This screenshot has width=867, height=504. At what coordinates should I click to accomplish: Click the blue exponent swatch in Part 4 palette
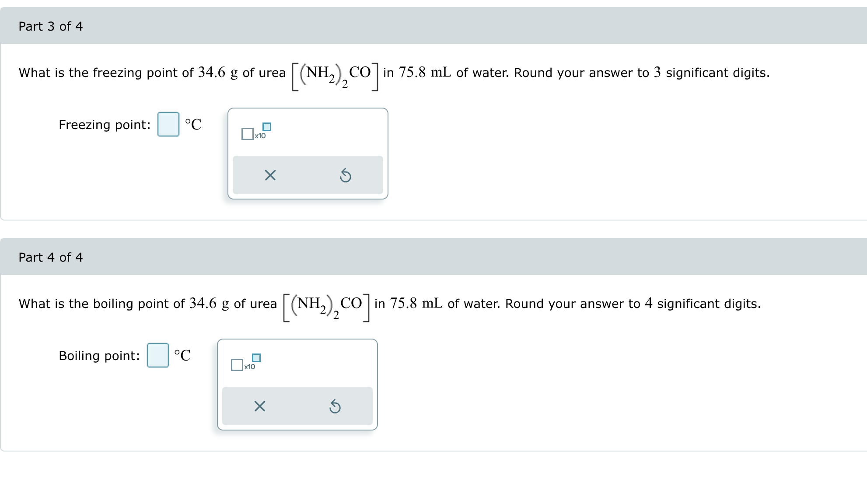click(256, 358)
